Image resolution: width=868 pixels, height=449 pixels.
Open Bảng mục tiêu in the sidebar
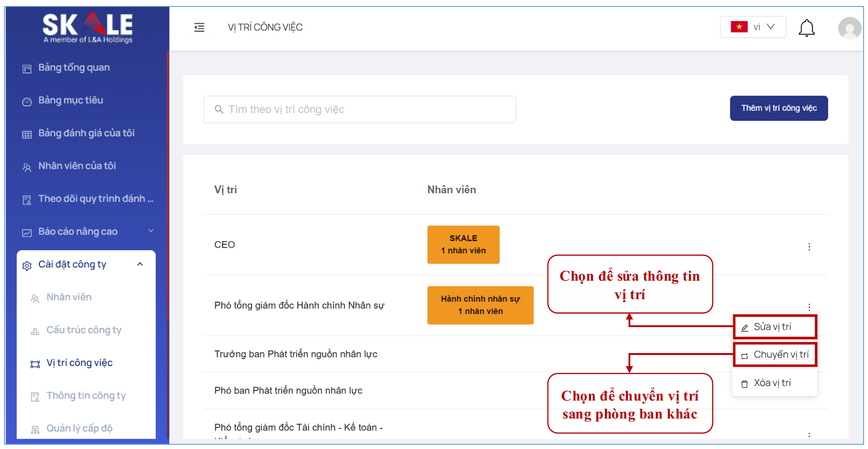point(70,100)
